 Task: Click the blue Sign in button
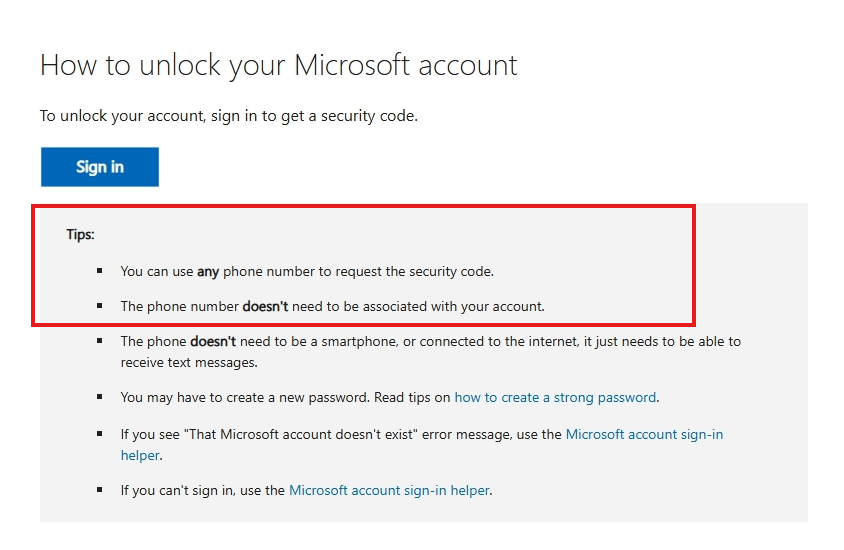[x=100, y=167]
